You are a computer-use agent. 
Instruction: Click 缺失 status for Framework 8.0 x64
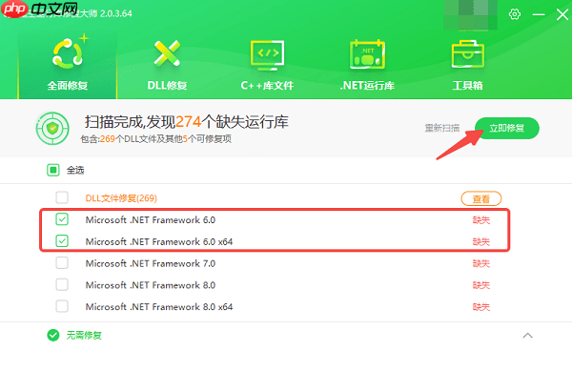pos(481,307)
